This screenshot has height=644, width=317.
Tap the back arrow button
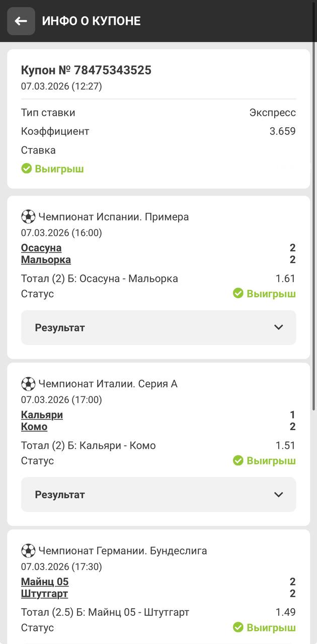pos(21,21)
